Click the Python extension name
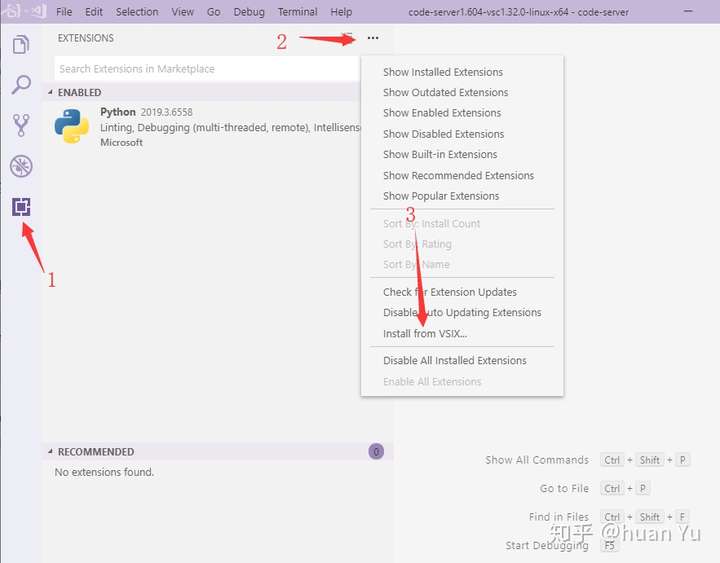 [118, 112]
